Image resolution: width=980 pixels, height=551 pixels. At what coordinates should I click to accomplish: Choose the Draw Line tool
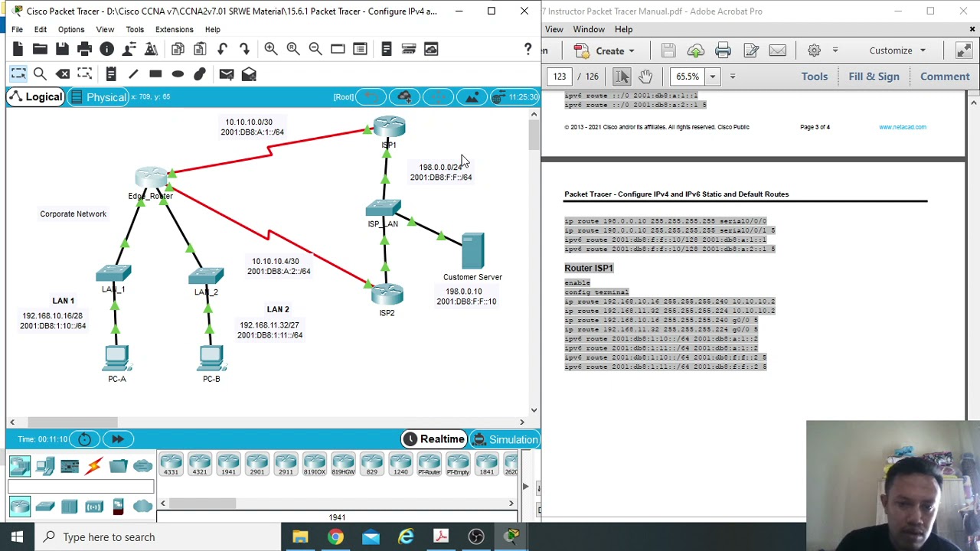[x=133, y=74]
